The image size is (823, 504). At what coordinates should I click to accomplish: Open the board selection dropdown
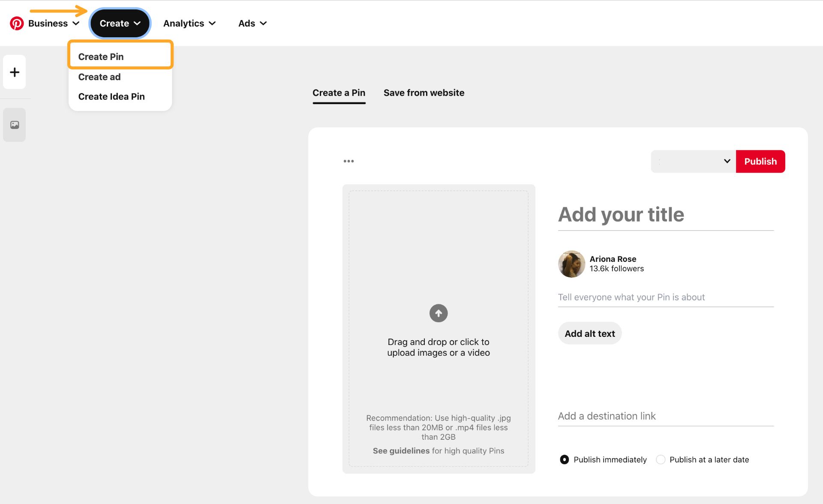tap(693, 161)
